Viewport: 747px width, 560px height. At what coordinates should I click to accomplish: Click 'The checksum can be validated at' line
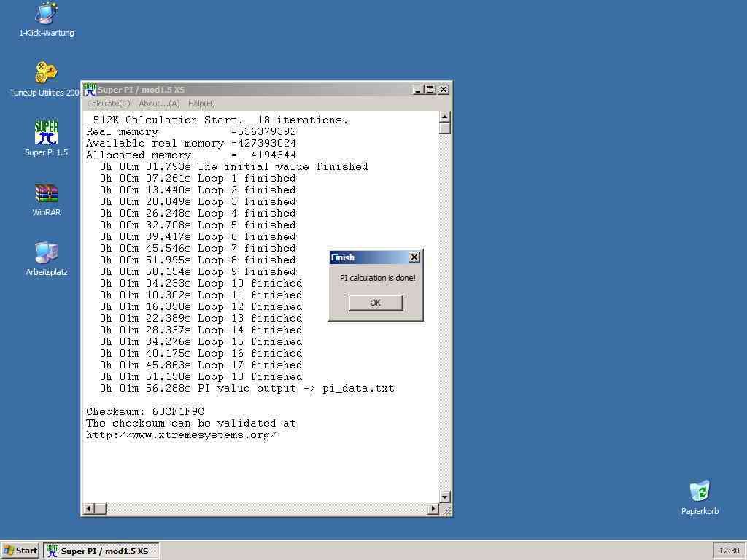click(x=191, y=424)
